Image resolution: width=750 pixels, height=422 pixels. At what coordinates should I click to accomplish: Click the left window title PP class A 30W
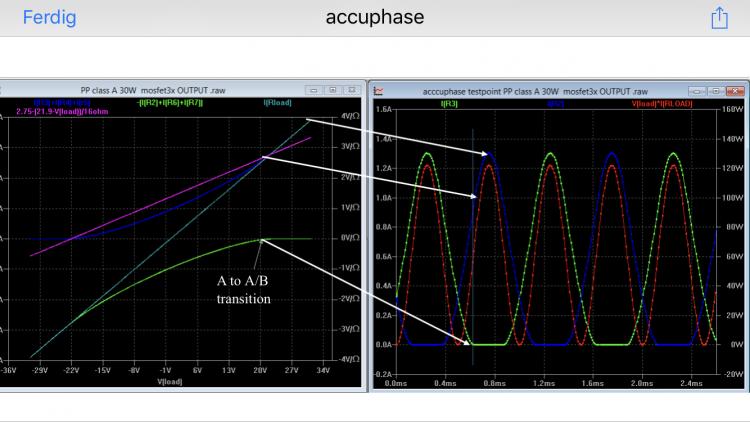pyautogui.click(x=153, y=90)
